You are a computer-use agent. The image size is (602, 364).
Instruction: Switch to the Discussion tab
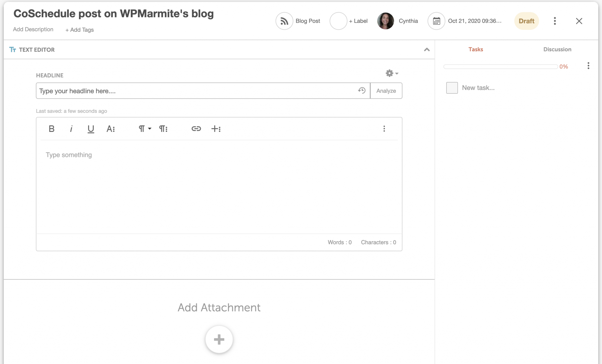tap(557, 49)
